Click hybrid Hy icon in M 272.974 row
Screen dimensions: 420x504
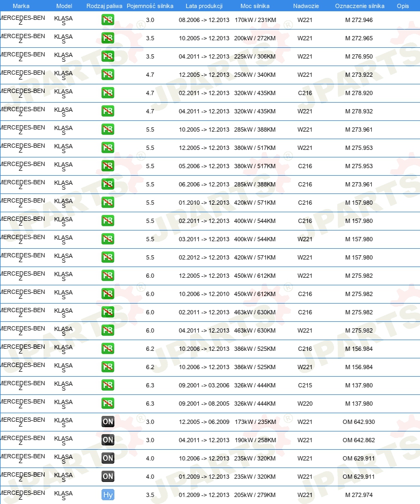(107, 495)
